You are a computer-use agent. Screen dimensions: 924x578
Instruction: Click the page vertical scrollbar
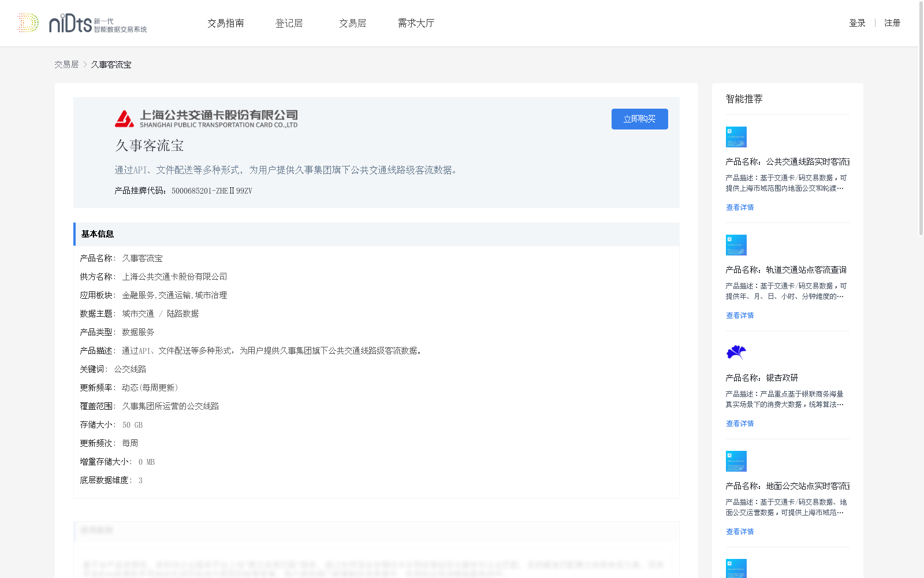[x=921, y=118]
